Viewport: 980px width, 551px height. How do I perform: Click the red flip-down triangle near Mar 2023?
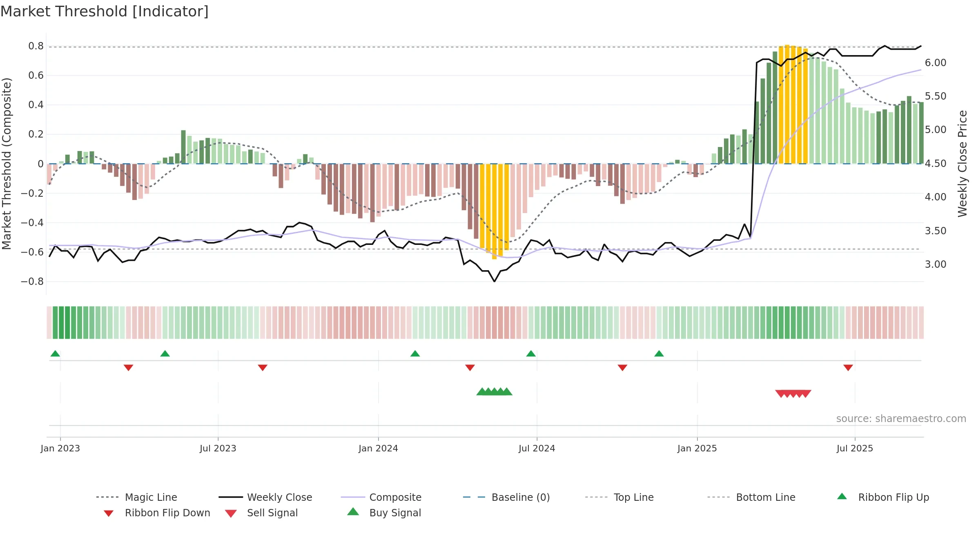[x=128, y=368]
